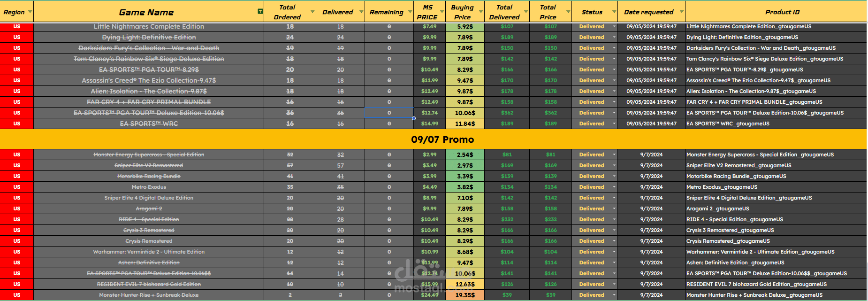Select Buying Price cell 12.63$
The height and width of the screenshot is (301, 868).
(464, 284)
